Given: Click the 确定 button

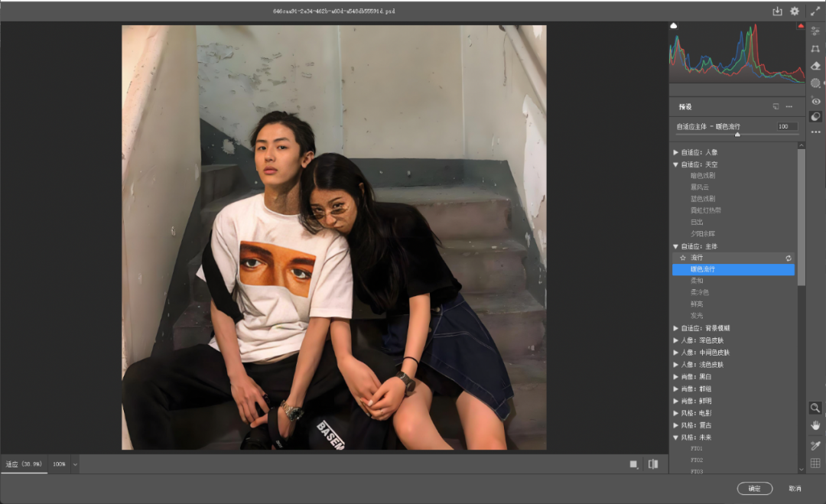Looking at the screenshot, I should [754, 489].
